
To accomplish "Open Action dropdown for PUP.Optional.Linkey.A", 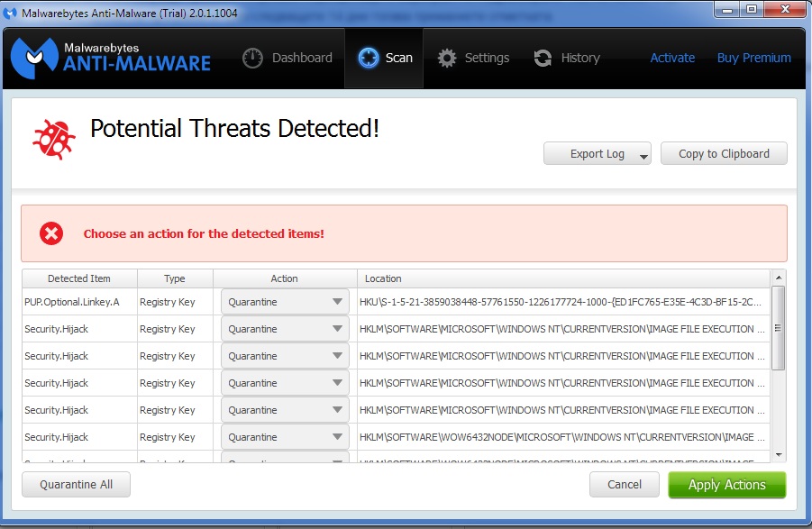I will [285, 302].
